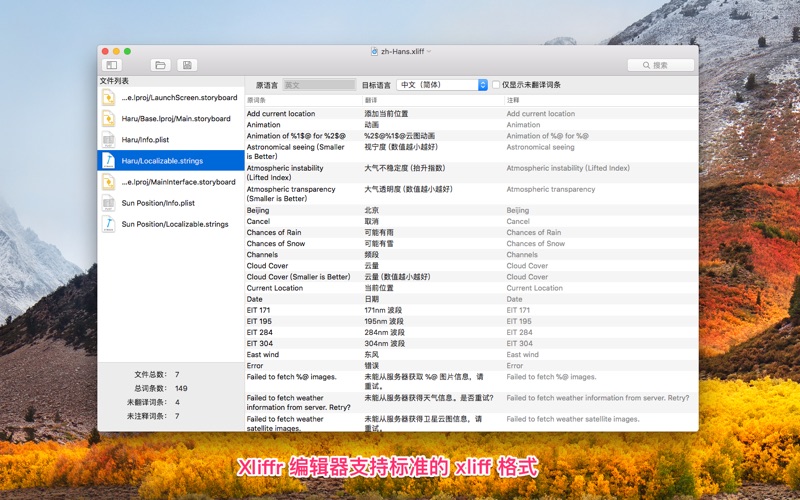Open the target language 中文（简体）dropdown
Image resolution: width=800 pixels, height=500 pixels.
(441, 85)
